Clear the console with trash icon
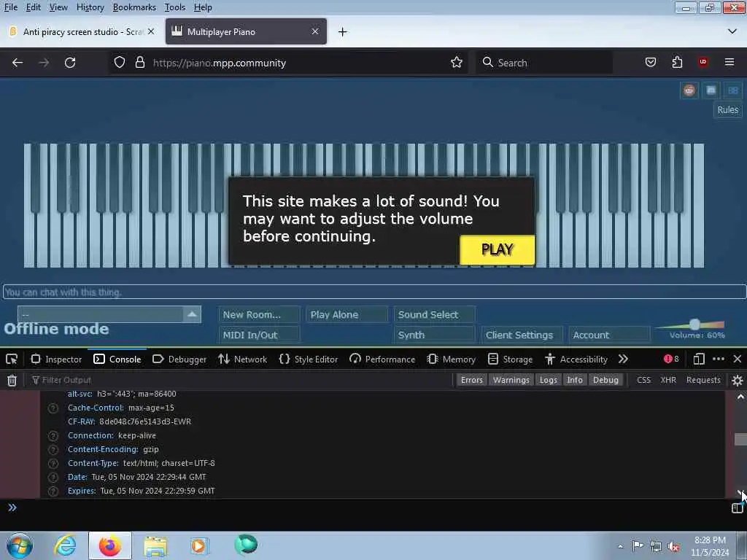Image resolution: width=747 pixels, height=560 pixels. pos(12,380)
